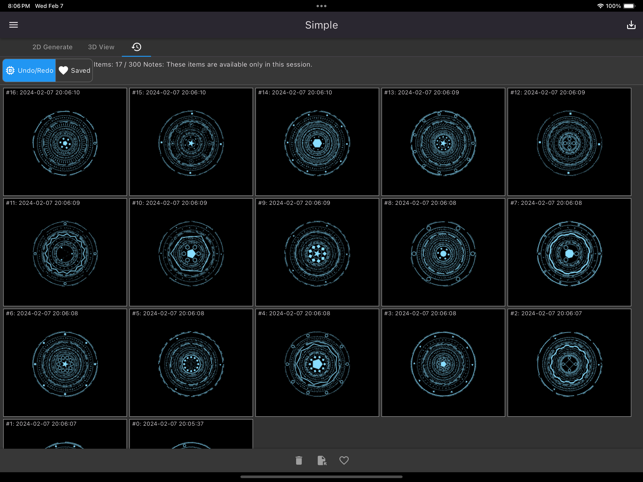Image resolution: width=643 pixels, height=482 pixels.
Task: Tap the battery status icon
Action: (x=629, y=6)
